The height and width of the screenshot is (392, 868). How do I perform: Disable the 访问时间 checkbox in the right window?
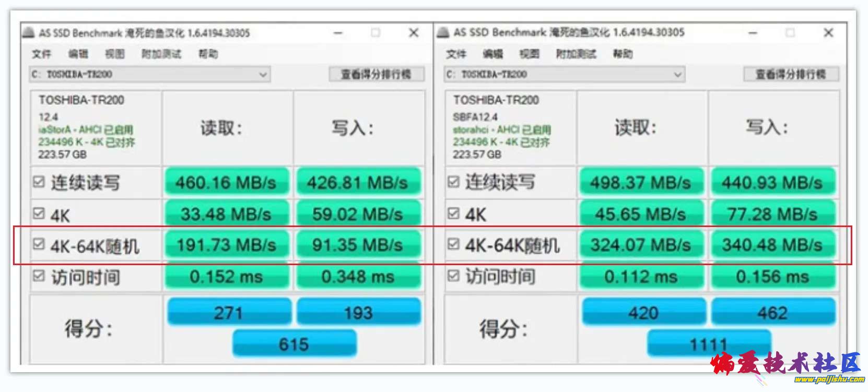pos(453,275)
